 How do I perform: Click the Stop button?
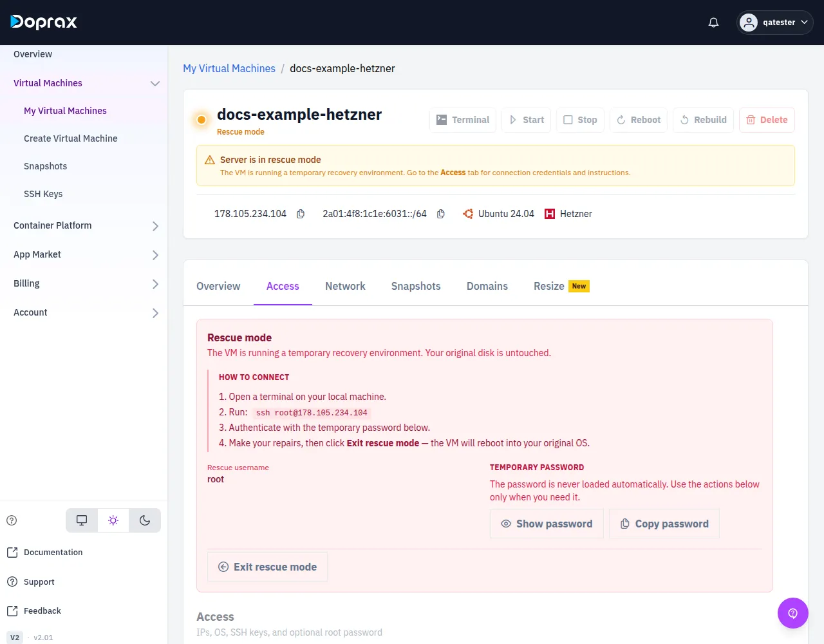(x=580, y=120)
